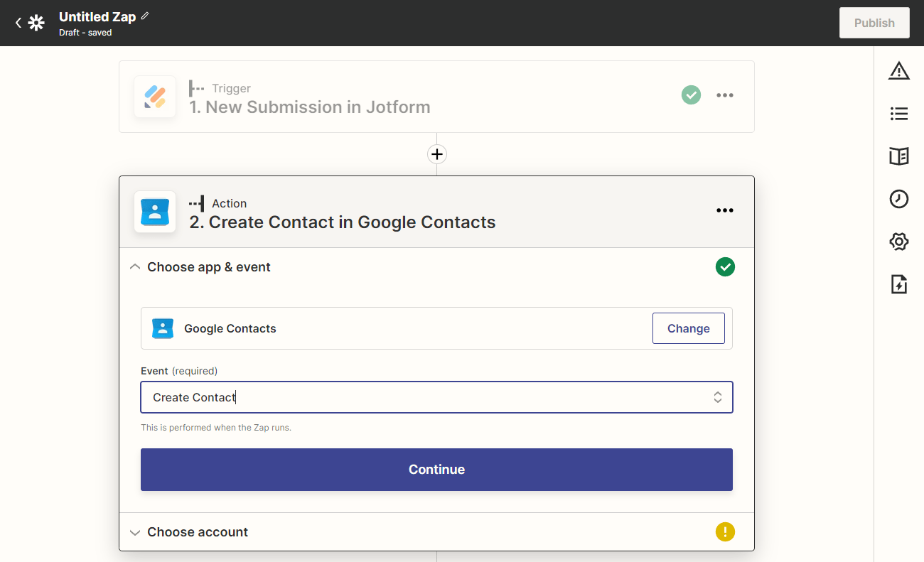Click the Google Contacts action icon
The height and width of the screenshot is (562, 924).
coord(155,212)
